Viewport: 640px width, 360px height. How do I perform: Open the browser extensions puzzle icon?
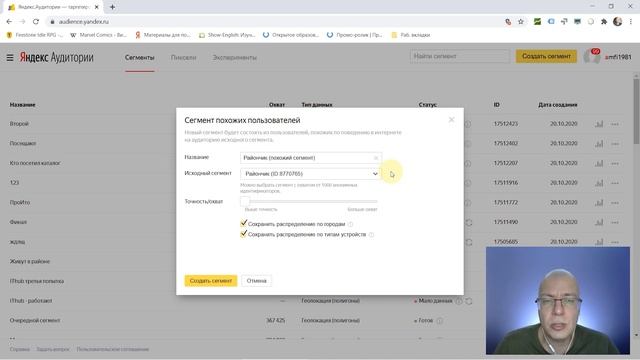coord(604,22)
